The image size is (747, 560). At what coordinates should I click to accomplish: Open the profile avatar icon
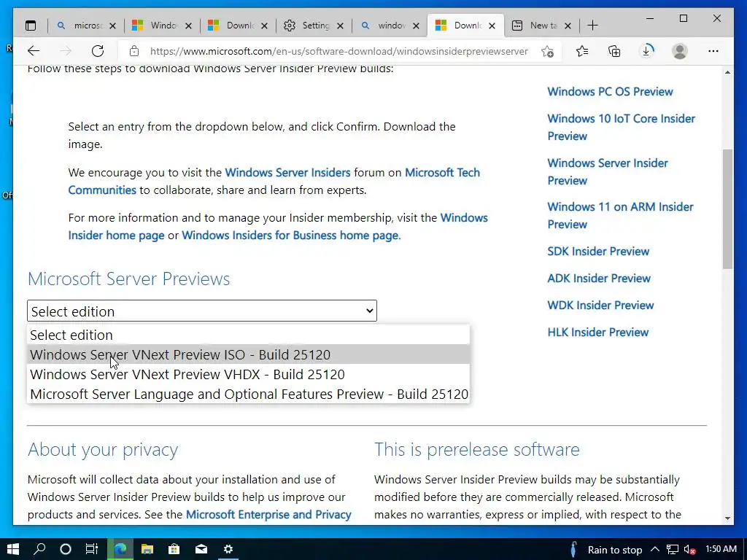click(680, 51)
